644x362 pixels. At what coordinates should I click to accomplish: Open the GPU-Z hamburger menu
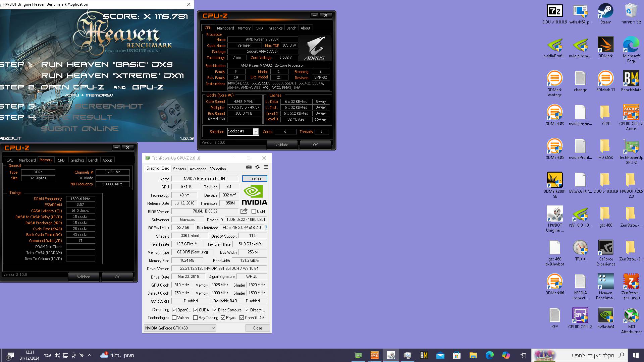tap(266, 167)
